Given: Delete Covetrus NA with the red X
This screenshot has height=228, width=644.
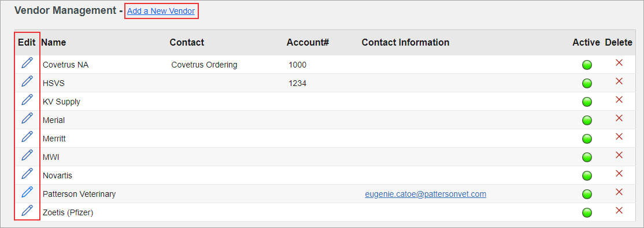Looking at the screenshot, I should (x=619, y=63).
